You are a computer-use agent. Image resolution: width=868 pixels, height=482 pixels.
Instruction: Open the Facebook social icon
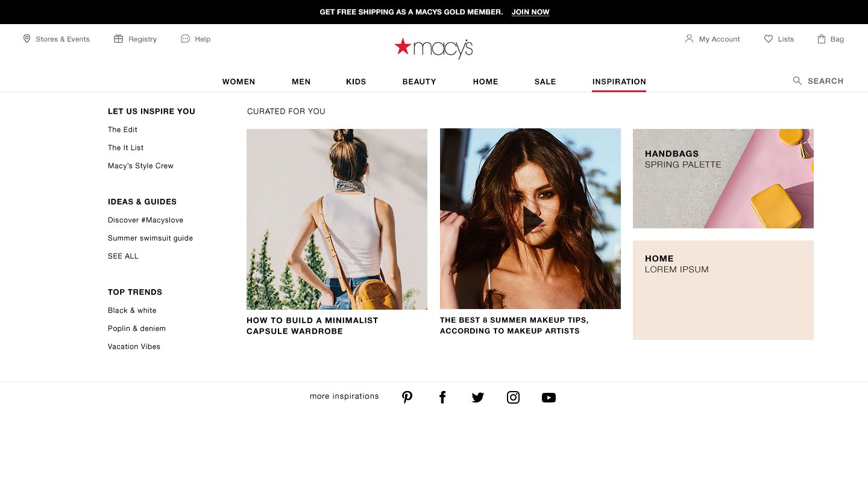pos(442,397)
